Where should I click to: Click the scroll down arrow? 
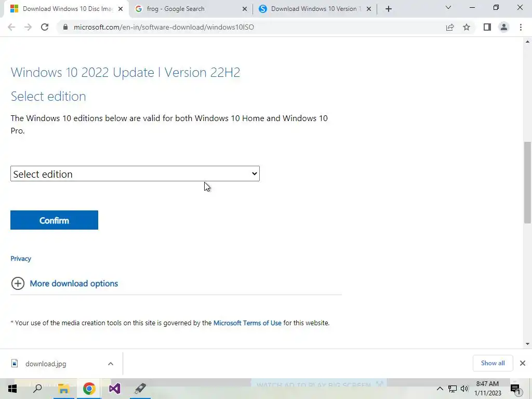point(527,344)
